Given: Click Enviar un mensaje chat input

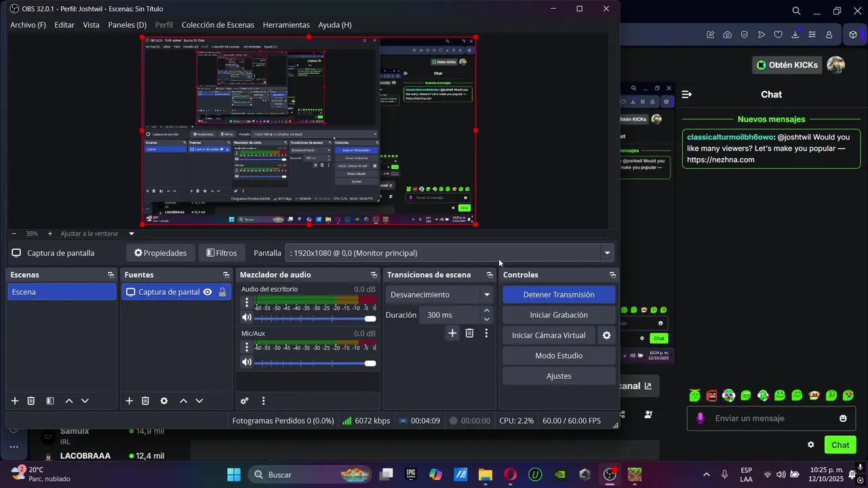Looking at the screenshot, I should tap(772, 418).
